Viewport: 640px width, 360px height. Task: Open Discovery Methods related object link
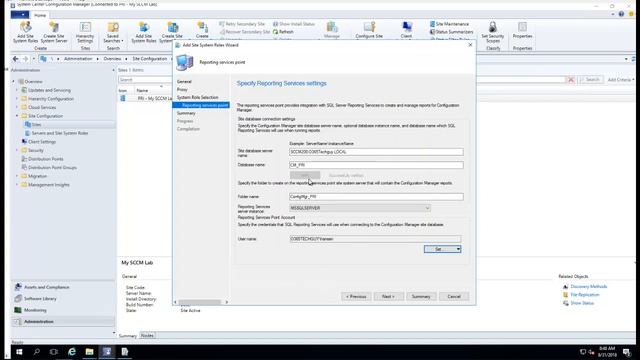point(589,287)
